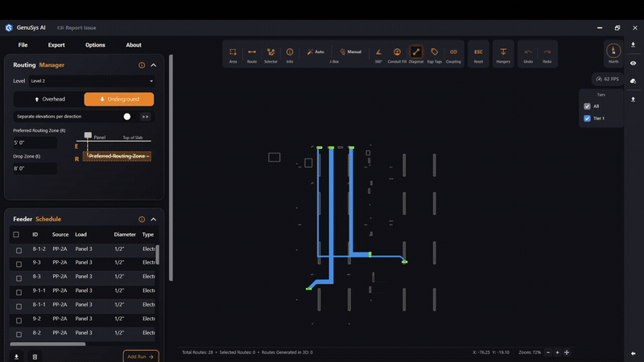Screen dimensions: 644x362
Task: Toggle the eye visibility icon in sidebar
Action: (633, 64)
